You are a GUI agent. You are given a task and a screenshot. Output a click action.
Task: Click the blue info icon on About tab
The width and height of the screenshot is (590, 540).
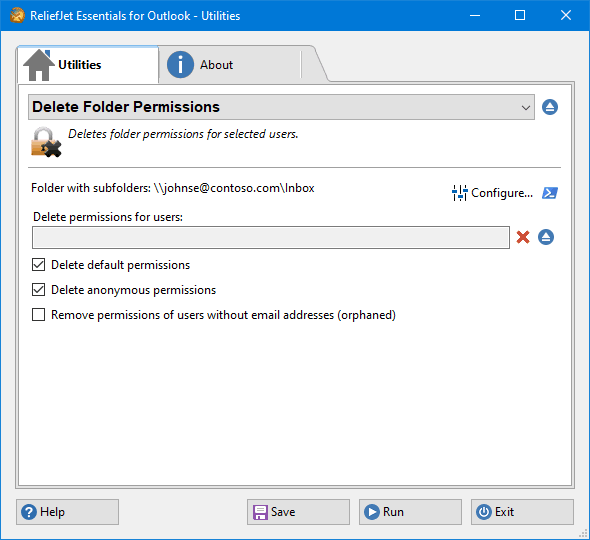coord(180,65)
